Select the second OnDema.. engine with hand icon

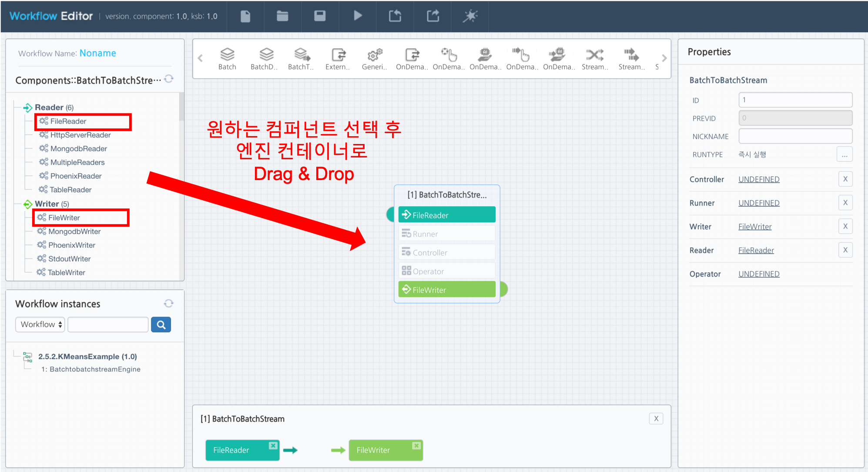[449, 59]
